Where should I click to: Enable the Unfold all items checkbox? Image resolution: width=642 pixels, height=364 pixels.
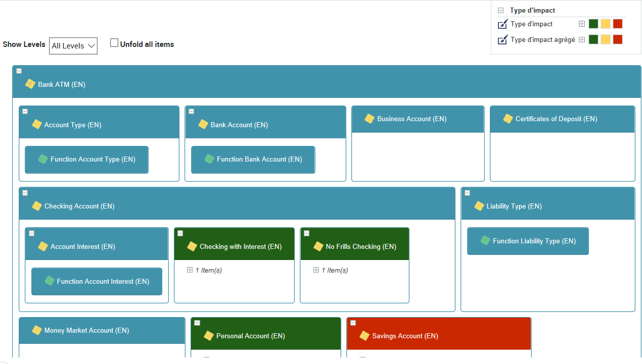(x=114, y=43)
